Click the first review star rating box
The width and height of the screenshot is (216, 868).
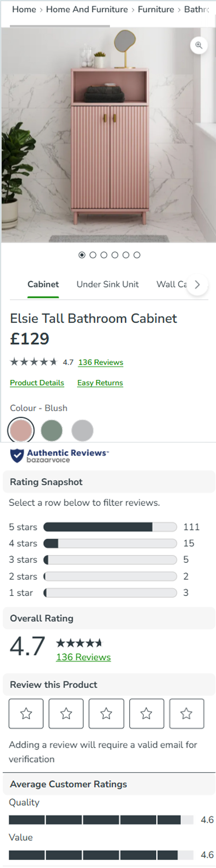(x=26, y=713)
